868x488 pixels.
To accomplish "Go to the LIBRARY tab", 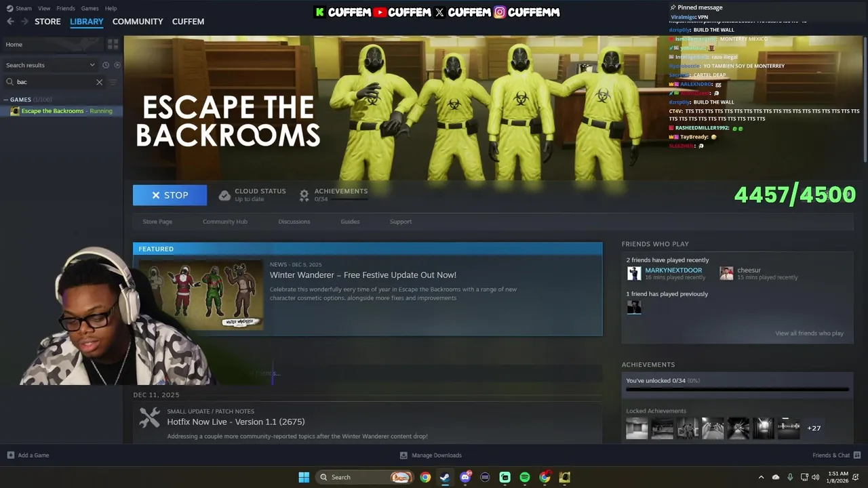I will coord(87,22).
